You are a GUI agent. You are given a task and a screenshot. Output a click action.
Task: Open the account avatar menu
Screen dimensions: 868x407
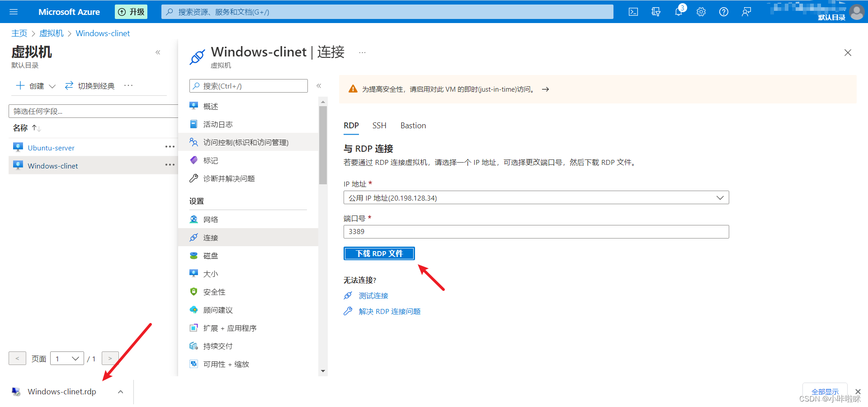click(857, 12)
